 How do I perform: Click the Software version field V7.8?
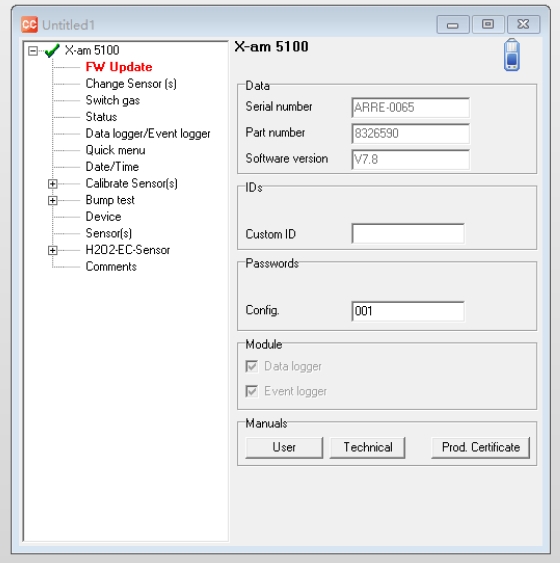410,159
